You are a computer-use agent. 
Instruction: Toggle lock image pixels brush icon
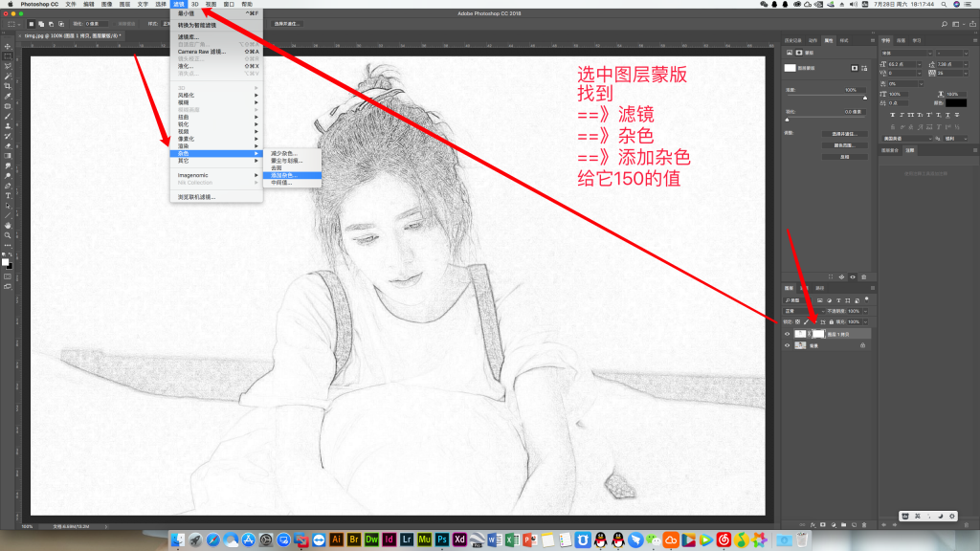click(806, 322)
